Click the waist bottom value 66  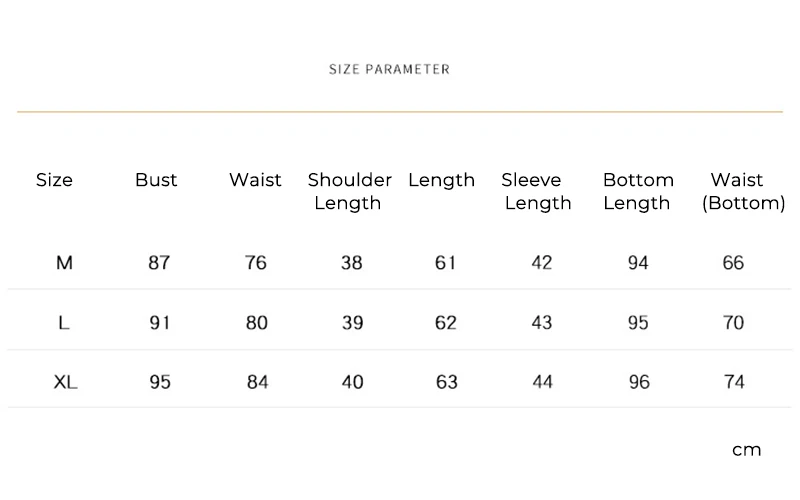[x=733, y=263]
